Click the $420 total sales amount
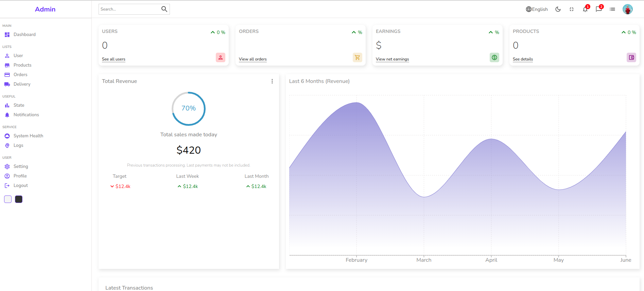The image size is (644, 291). [x=189, y=150]
